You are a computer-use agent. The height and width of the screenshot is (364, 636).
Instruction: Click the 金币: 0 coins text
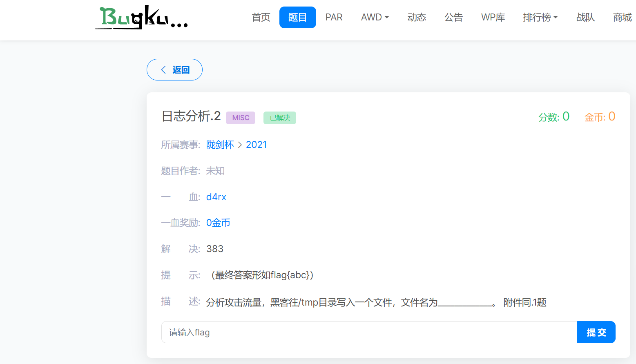pos(600,116)
